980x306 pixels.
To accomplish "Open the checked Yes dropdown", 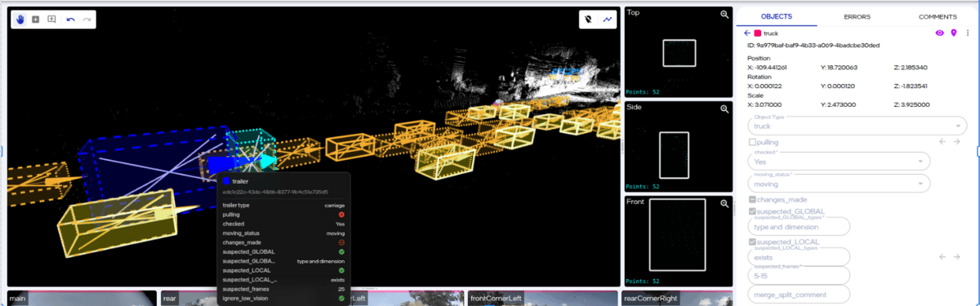I will click(839, 162).
